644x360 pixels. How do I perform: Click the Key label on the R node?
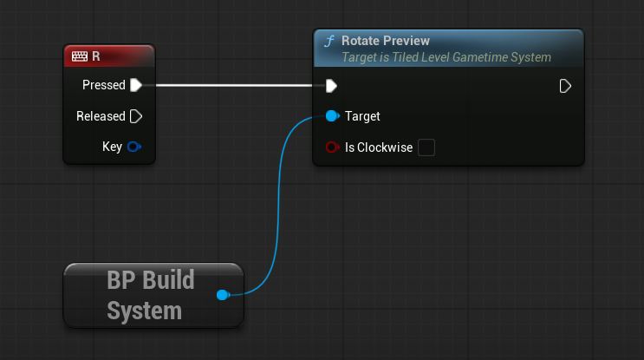click(112, 147)
